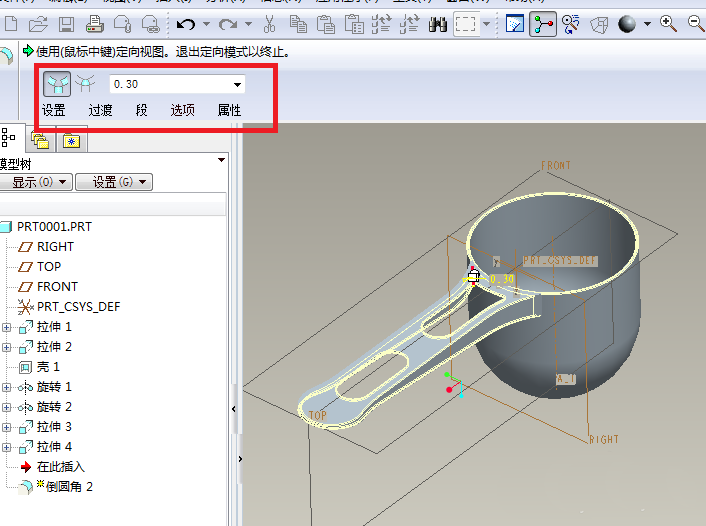Screen dimensions: 706x526
Task: Click the round feature icon beside message bar
Action: pos(7,56)
